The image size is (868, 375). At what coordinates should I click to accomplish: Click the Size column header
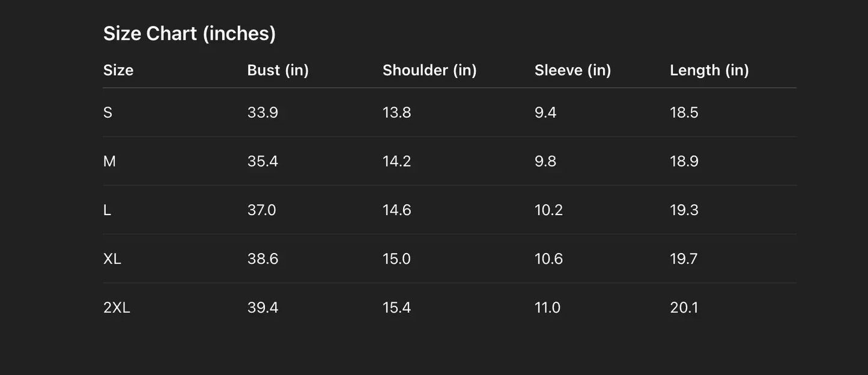click(118, 70)
